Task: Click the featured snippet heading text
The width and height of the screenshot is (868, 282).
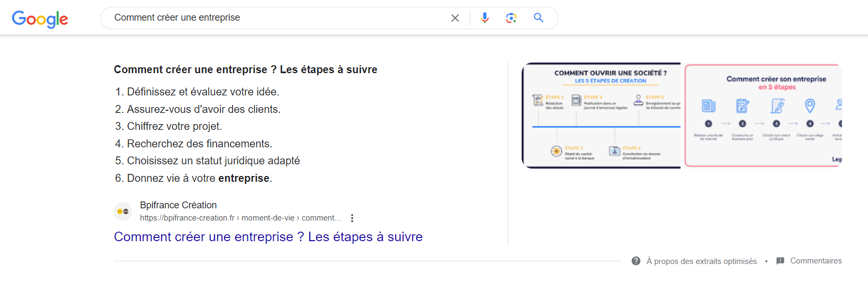Action: [245, 69]
